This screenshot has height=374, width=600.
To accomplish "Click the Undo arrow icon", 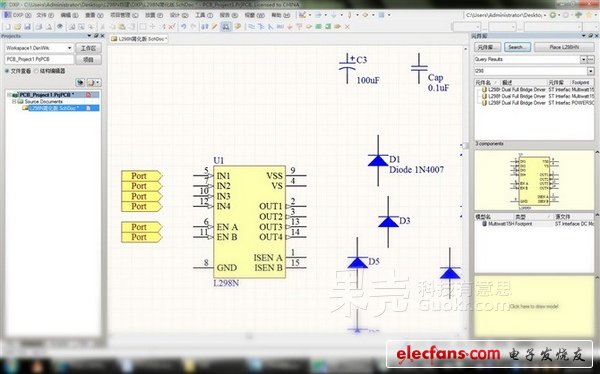I will 183,27.
